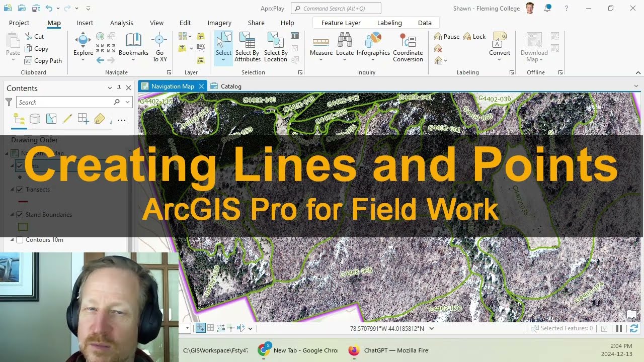Click the Select By Location tool
Screen dimensions: 644x362
(x=276, y=47)
